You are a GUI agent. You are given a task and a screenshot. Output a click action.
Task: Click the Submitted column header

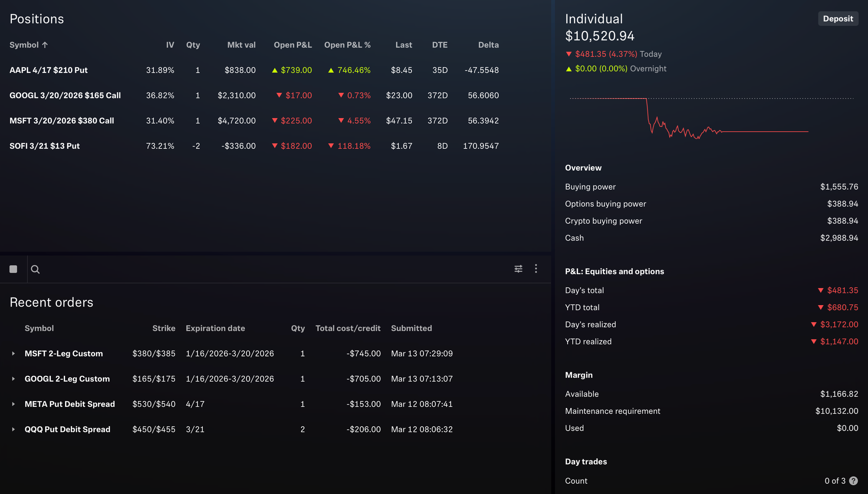pos(411,328)
